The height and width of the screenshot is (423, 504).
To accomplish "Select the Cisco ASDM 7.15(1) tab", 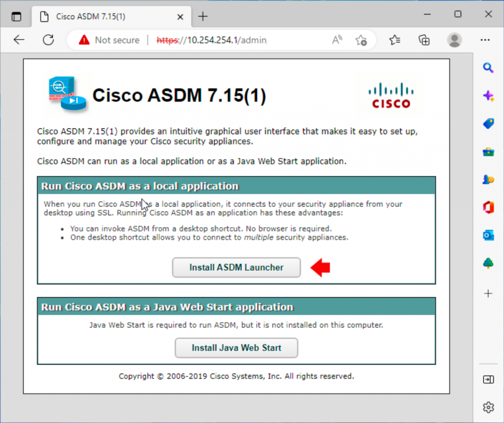I will (98, 16).
